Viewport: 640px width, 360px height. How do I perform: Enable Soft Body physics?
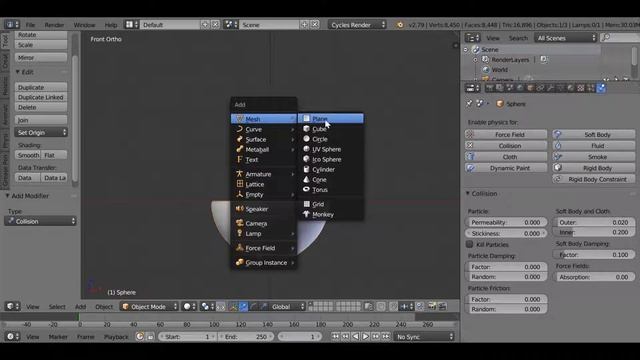click(594, 135)
